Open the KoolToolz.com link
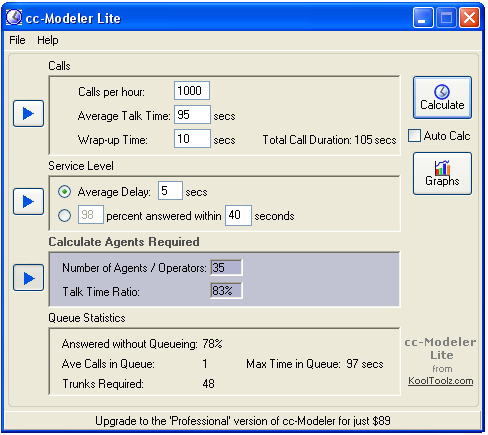This screenshot has width=488, height=435. (x=440, y=381)
